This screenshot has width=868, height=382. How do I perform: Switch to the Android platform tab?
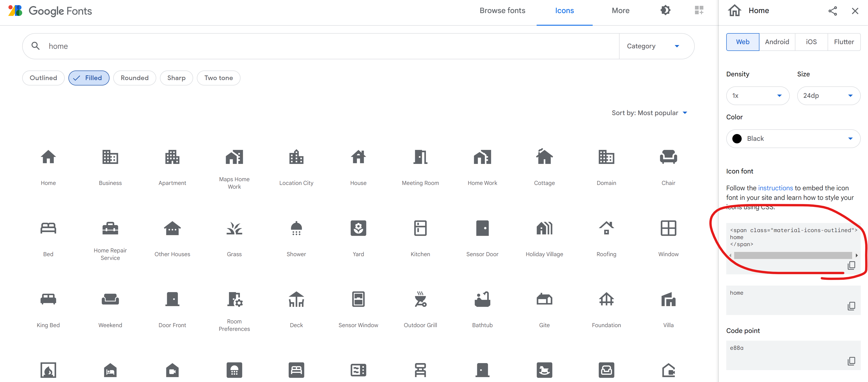(777, 42)
